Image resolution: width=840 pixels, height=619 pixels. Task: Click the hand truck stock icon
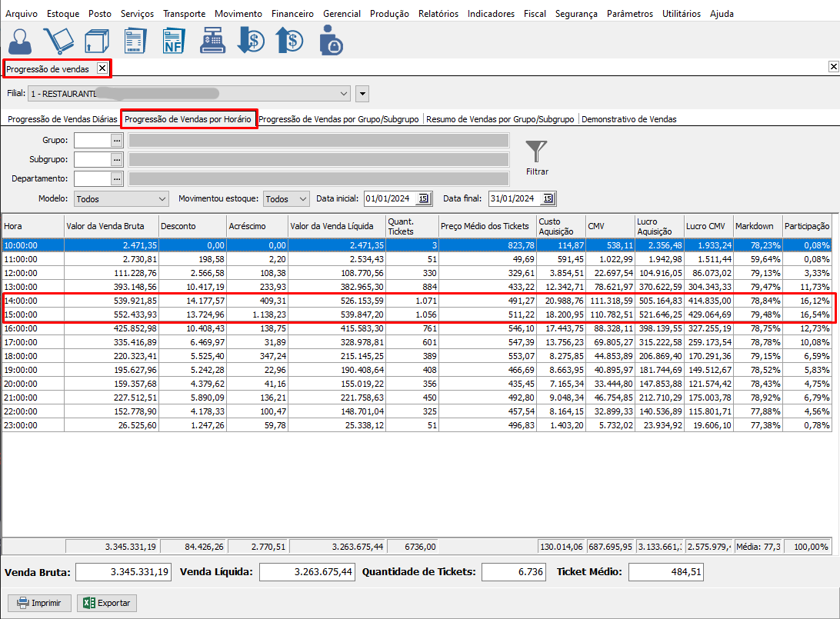pyautogui.click(x=58, y=40)
